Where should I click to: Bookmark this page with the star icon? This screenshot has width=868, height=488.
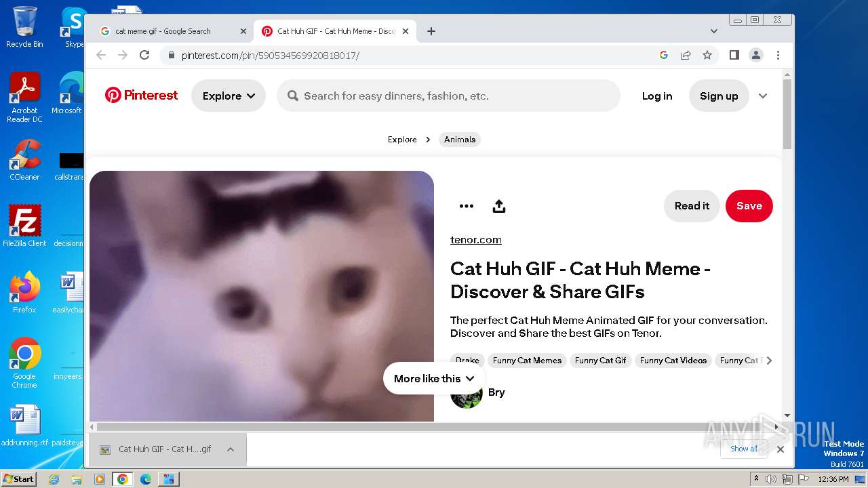pyautogui.click(x=707, y=55)
